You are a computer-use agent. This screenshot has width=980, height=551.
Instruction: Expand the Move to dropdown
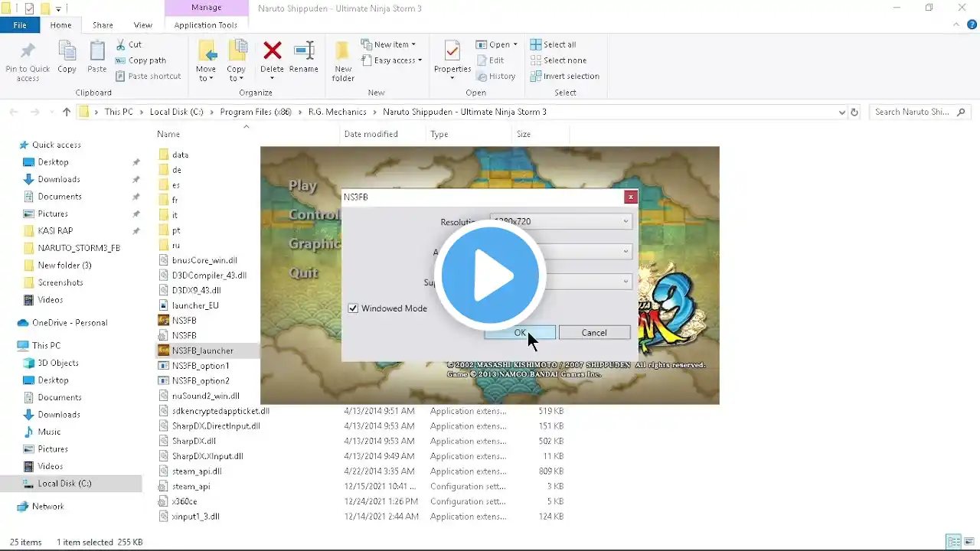tap(206, 78)
